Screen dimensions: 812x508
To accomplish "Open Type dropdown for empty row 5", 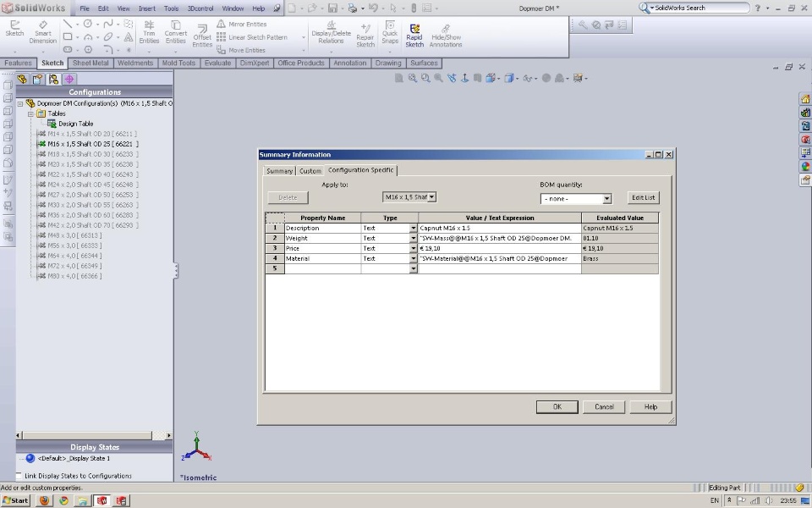I will (414, 268).
